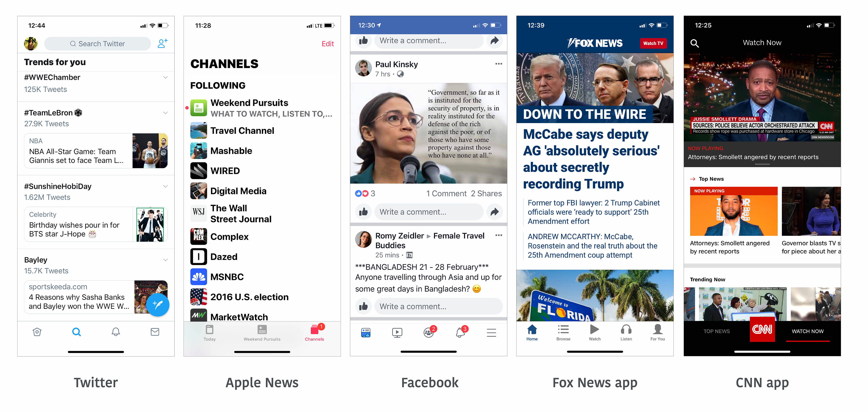Like the Paul Kinsky post with thumbs up
Screen dimensions: 868x413
(x=363, y=212)
